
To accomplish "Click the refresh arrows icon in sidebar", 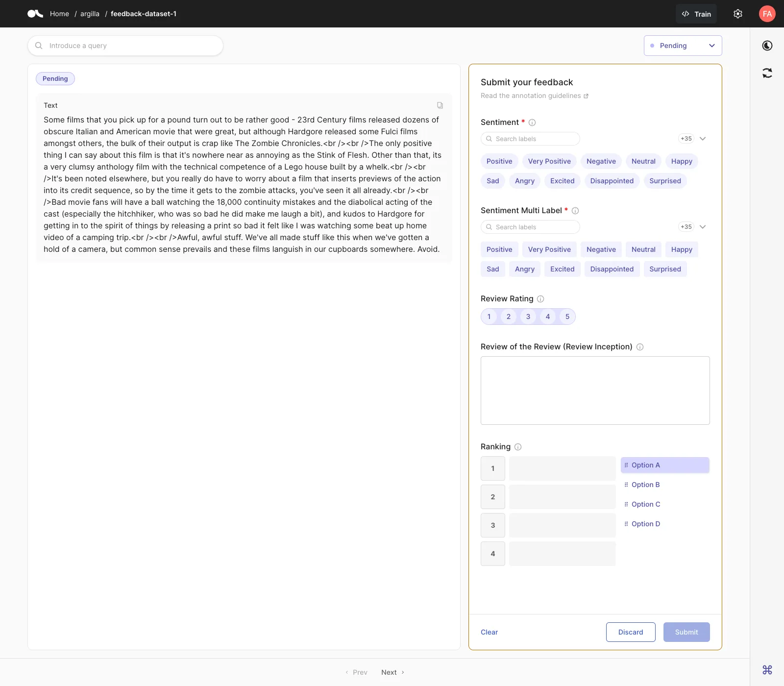I will tap(767, 73).
